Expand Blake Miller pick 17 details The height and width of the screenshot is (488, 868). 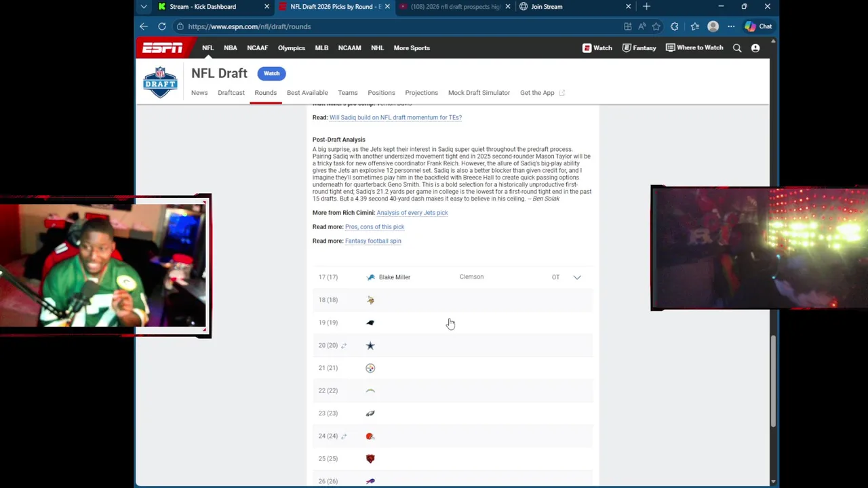click(x=577, y=277)
